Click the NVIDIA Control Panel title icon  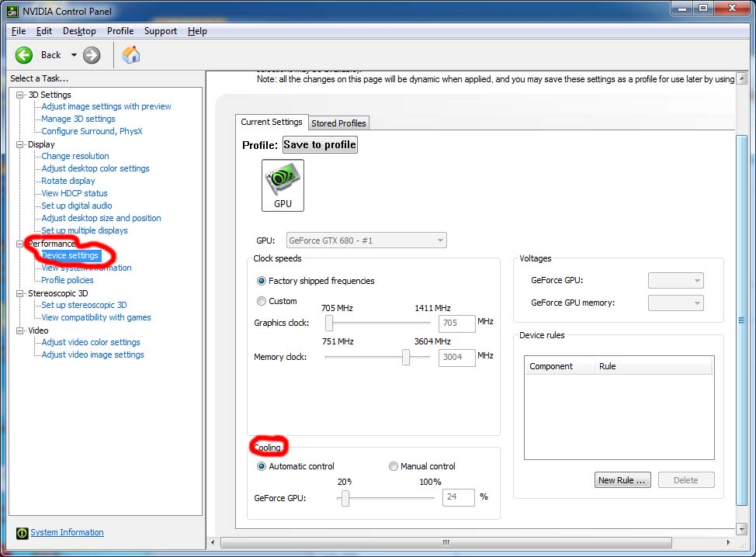(12, 11)
